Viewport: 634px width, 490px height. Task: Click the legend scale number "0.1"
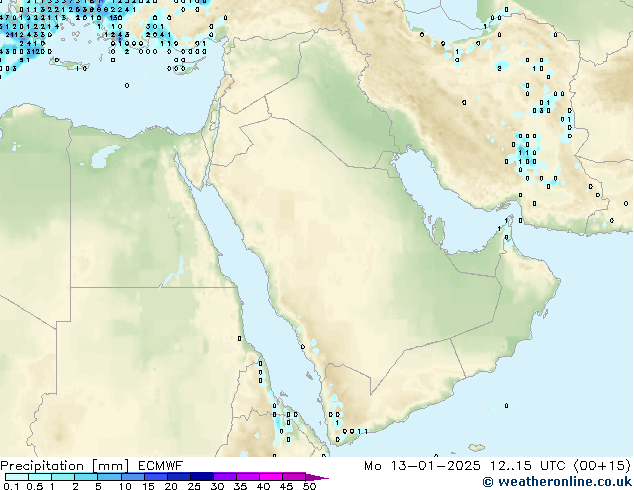point(11,486)
